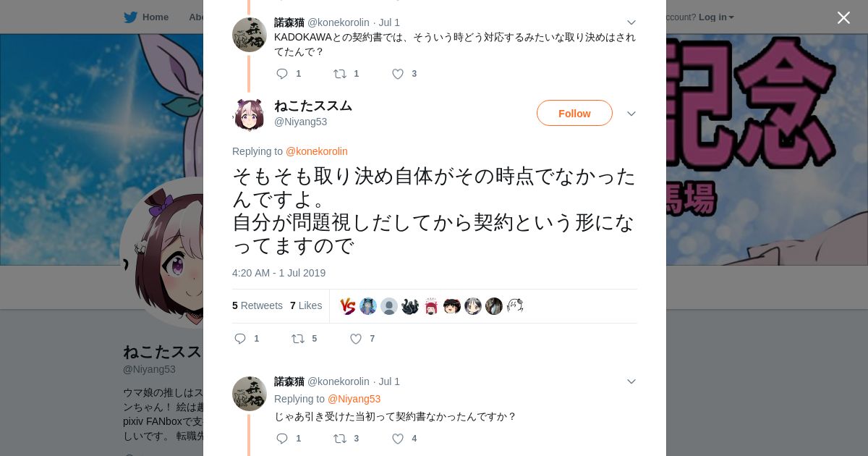
Task: Open the @konekorolin reply link
Action: 317,151
